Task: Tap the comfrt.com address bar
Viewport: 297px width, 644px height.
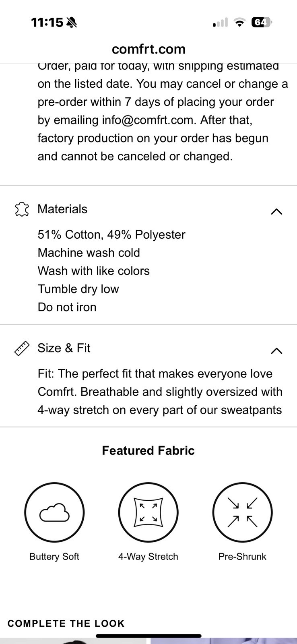Action: [148, 49]
